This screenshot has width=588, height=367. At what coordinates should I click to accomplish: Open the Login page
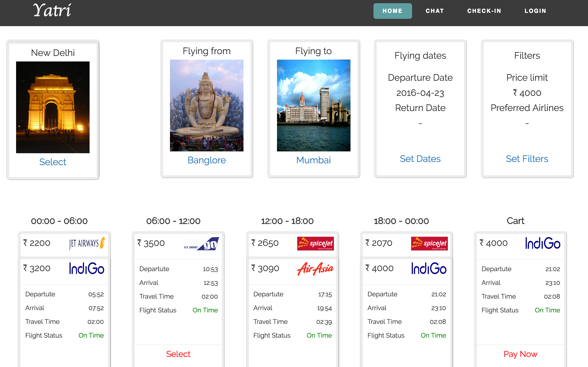[x=535, y=11]
